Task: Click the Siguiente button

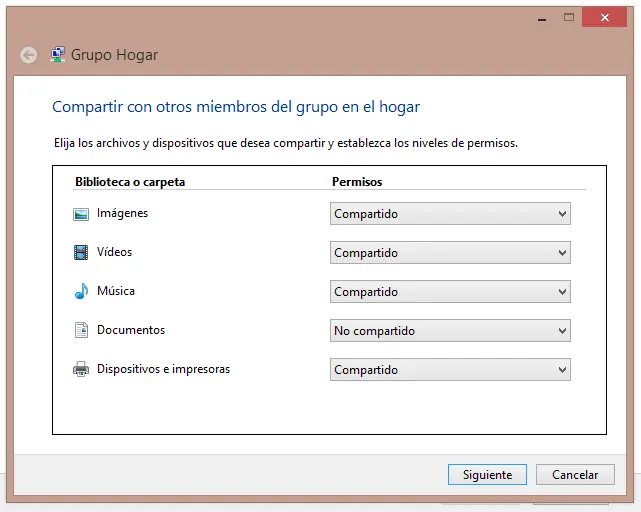Action: (487, 474)
